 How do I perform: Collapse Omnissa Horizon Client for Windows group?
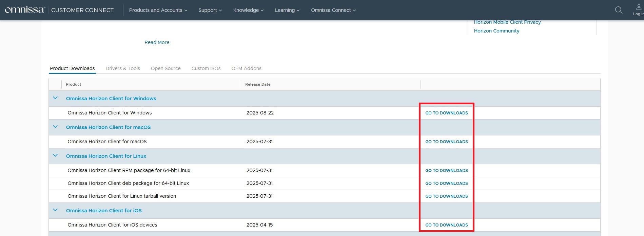[55, 98]
